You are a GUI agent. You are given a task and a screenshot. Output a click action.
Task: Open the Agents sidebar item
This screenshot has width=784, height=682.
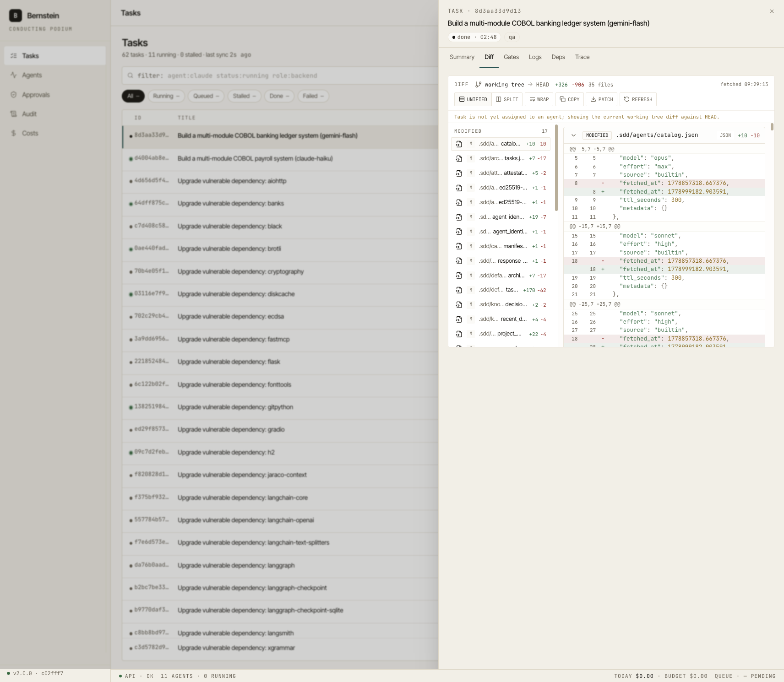coord(55,75)
